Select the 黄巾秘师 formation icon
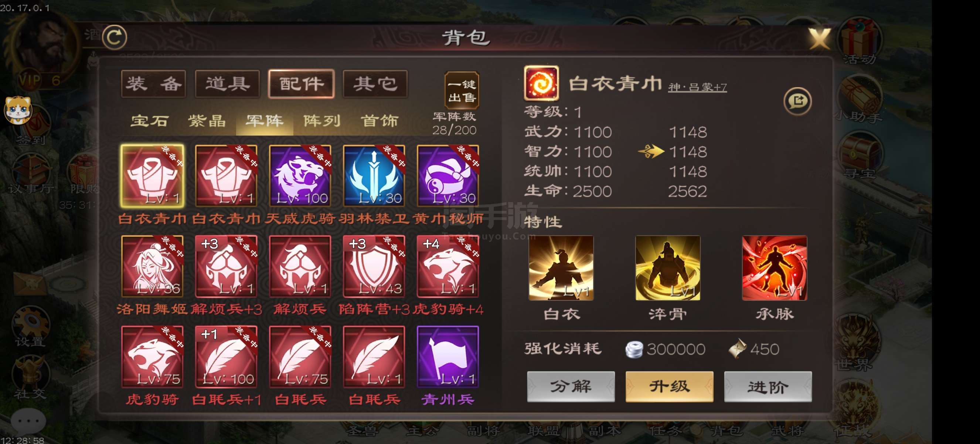Screen dimensions: 980x444 pyautogui.click(x=448, y=175)
